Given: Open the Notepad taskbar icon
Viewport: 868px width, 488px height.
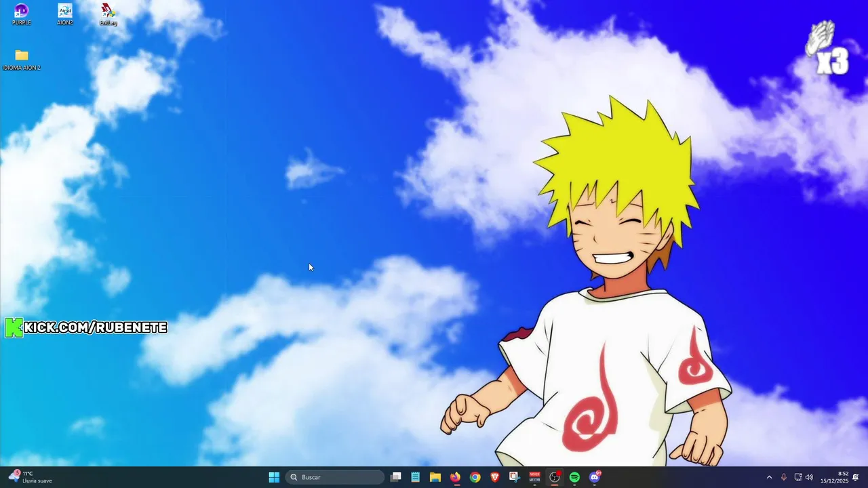Looking at the screenshot, I should 416,477.
